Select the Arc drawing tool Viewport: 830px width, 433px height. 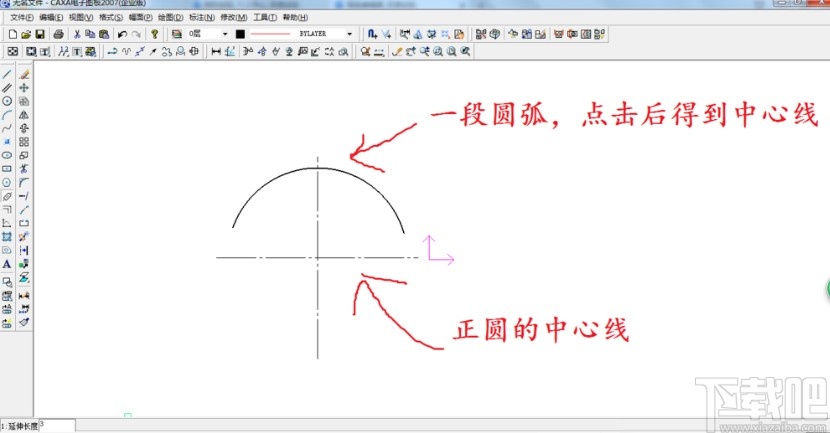(7, 115)
